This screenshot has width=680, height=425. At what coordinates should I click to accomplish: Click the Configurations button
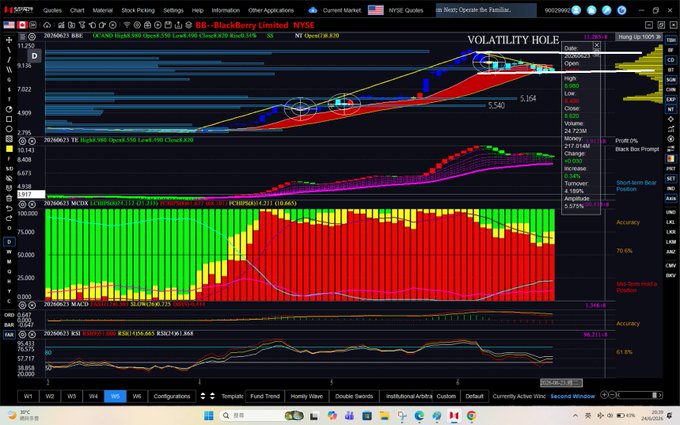[172, 396]
